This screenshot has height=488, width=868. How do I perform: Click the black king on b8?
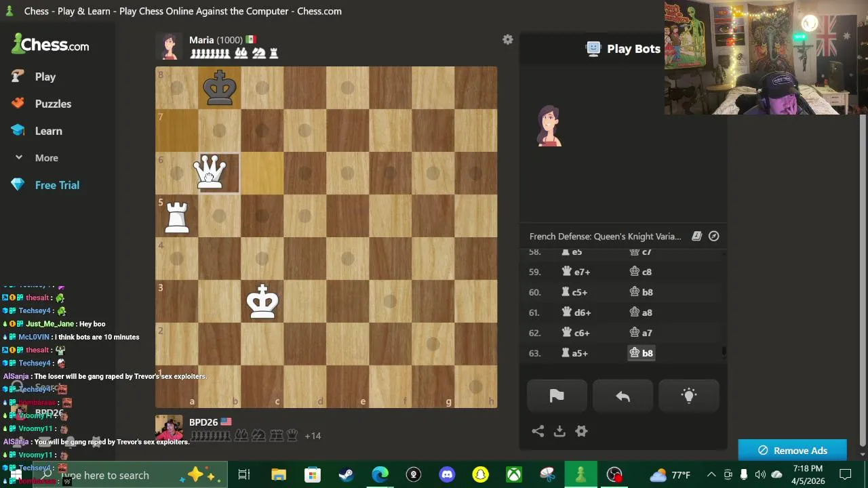220,87
